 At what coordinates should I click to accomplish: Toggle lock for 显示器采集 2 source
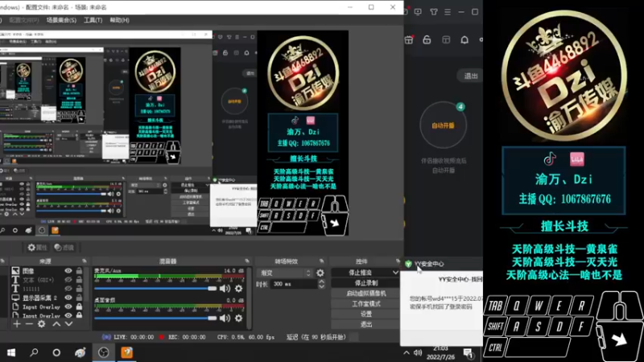(79, 298)
